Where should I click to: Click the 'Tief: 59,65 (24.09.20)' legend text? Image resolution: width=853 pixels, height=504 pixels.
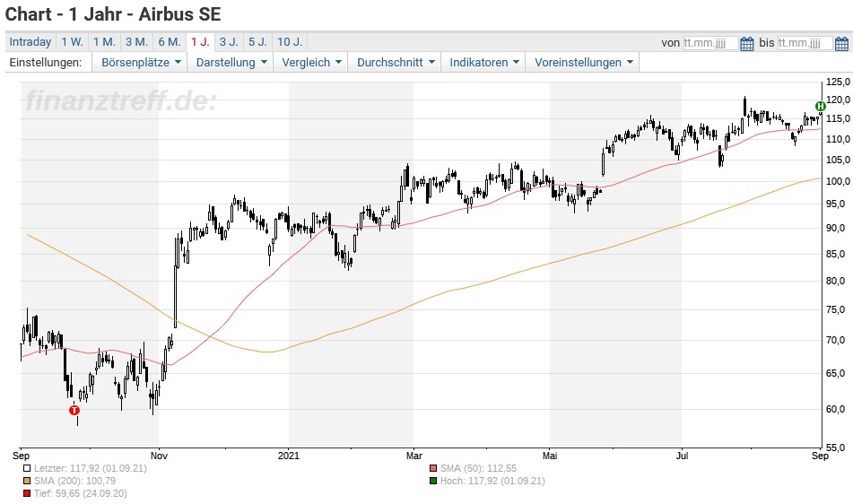click(x=81, y=493)
